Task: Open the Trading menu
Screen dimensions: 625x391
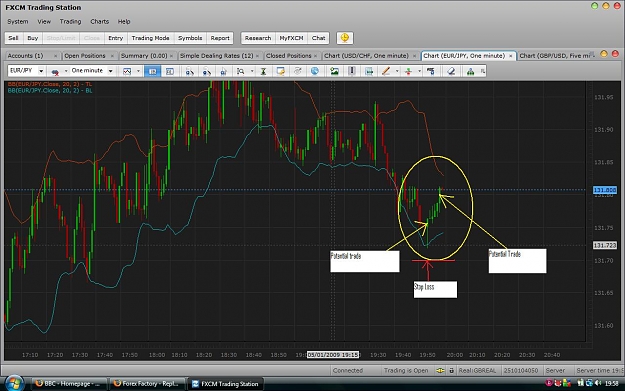Action: [70, 22]
